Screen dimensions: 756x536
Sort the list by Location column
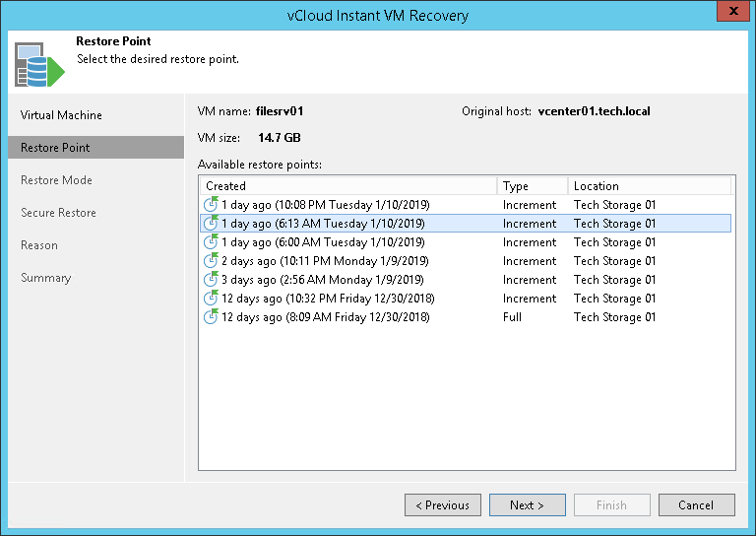pyautogui.click(x=648, y=186)
